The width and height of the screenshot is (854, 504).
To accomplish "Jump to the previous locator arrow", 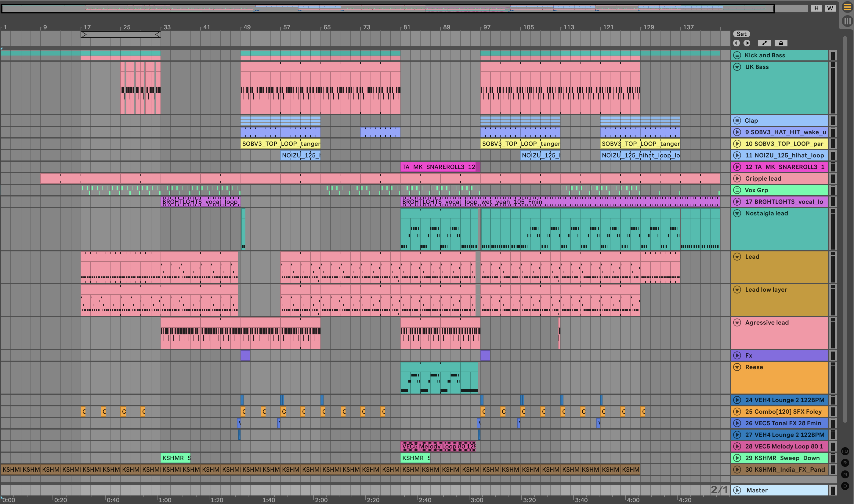I will click(x=736, y=43).
